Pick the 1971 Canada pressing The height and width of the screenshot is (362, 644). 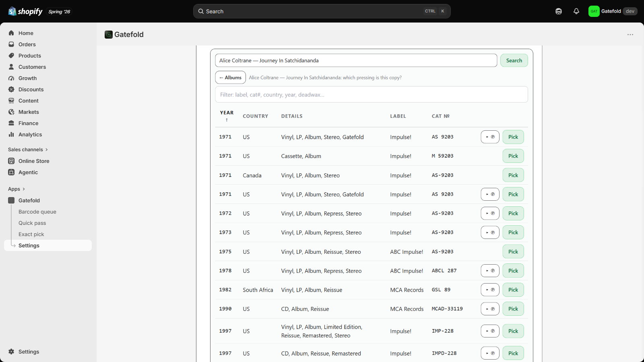pos(513,175)
